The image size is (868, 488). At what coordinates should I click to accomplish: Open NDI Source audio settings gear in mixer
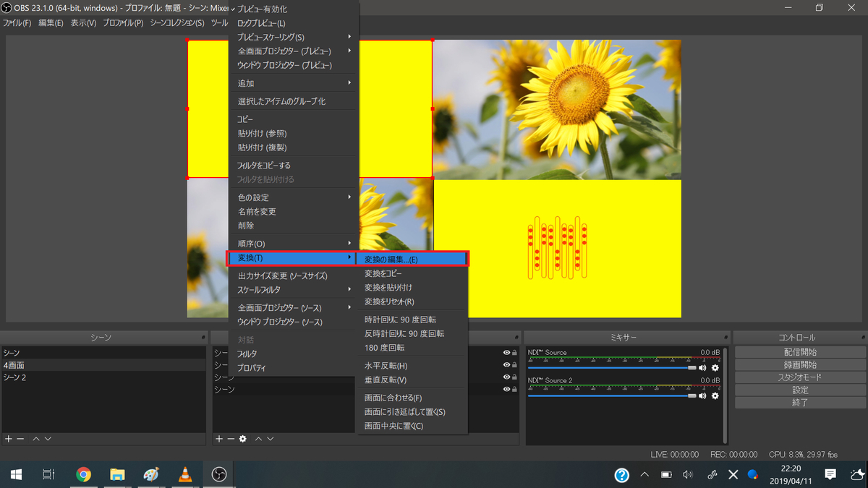pyautogui.click(x=713, y=367)
